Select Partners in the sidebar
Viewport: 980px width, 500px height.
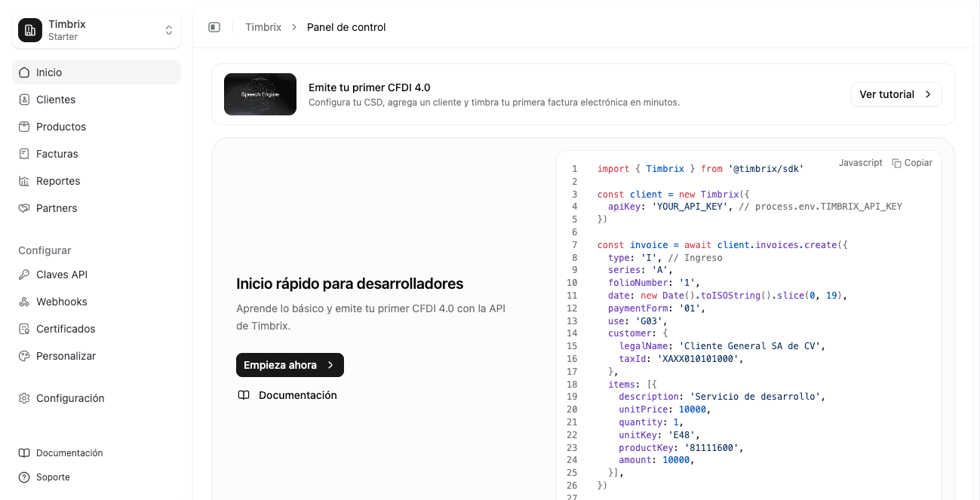point(97,208)
